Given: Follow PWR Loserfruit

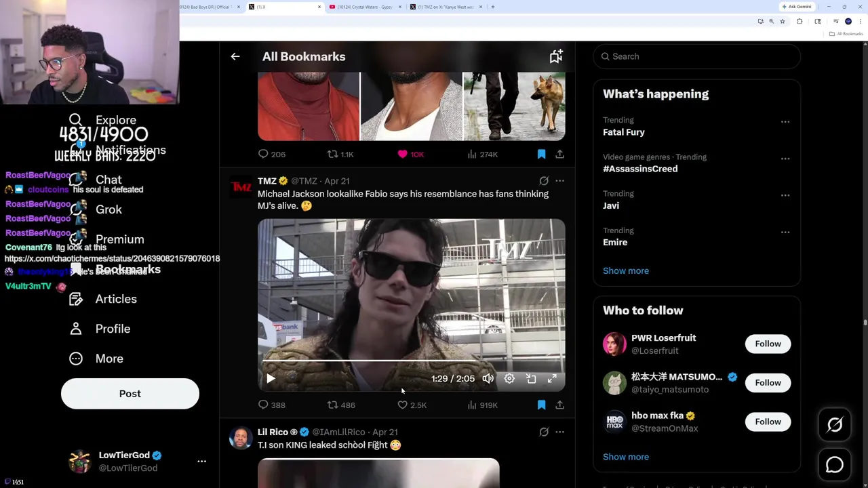Looking at the screenshot, I should point(768,344).
